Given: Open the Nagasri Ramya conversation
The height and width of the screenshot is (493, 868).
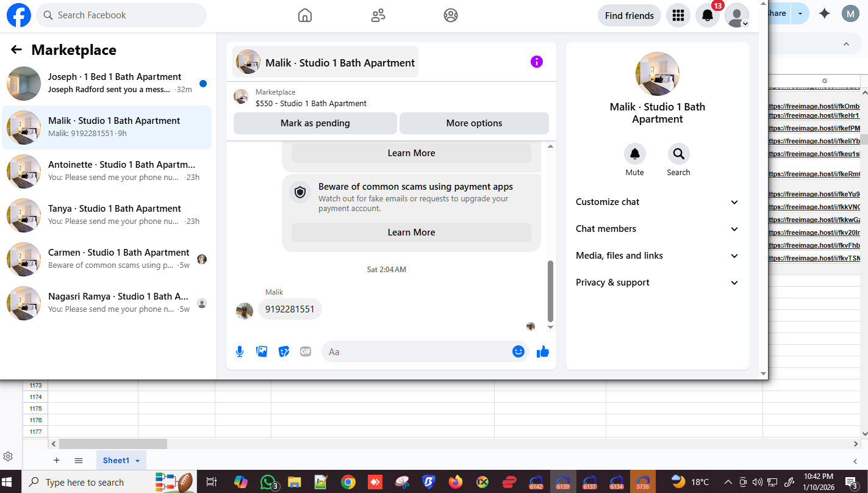Looking at the screenshot, I should click(x=107, y=303).
